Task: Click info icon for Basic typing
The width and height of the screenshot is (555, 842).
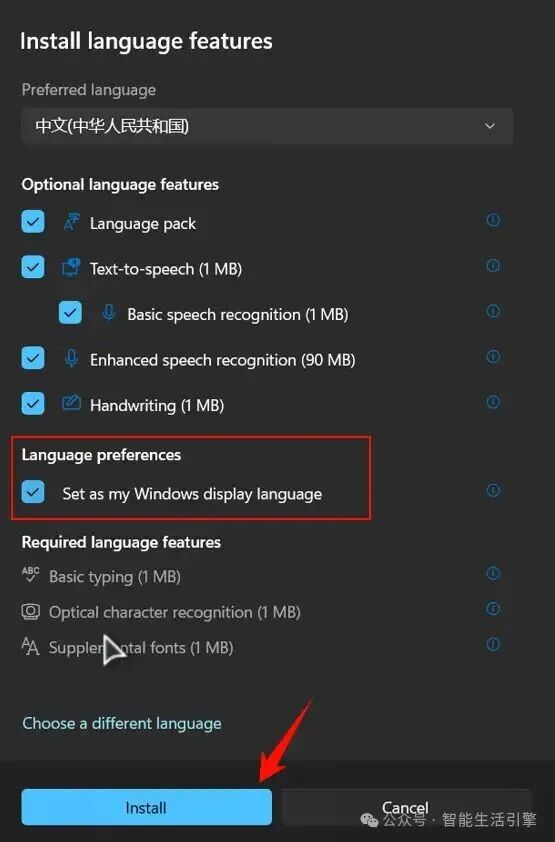Action: point(493,574)
